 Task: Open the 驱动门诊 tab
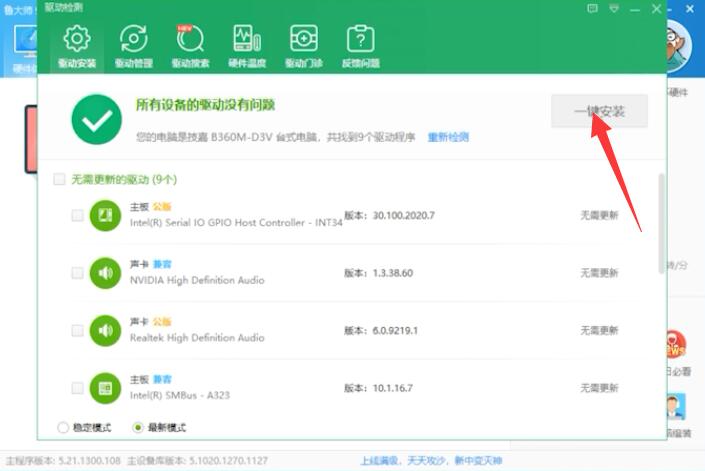[x=304, y=47]
